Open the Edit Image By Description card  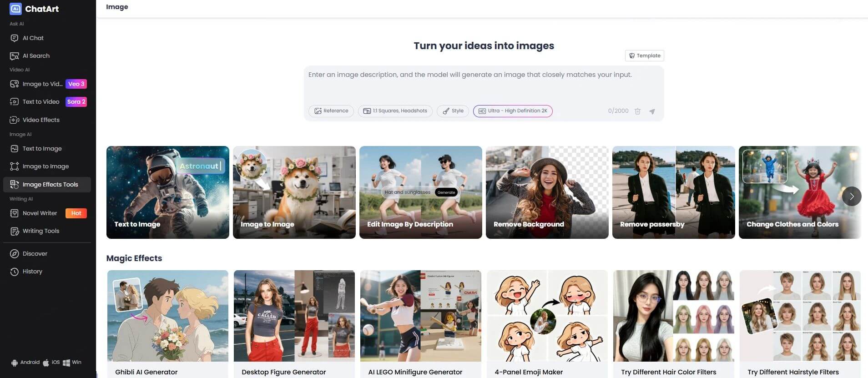point(421,192)
